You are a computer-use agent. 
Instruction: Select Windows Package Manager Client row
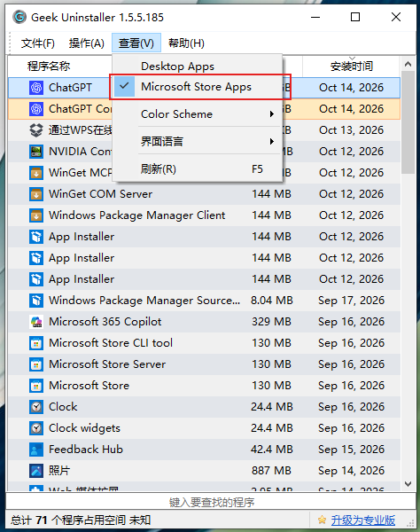pos(204,215)
